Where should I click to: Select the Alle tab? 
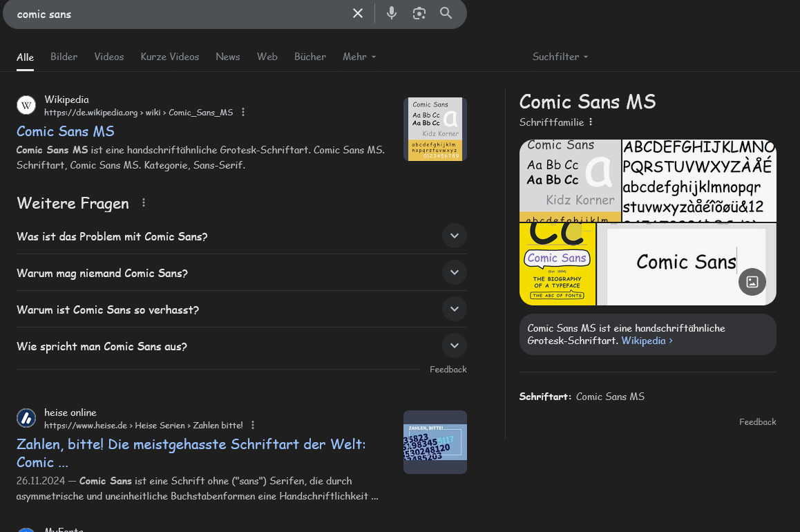click(25, 57)
